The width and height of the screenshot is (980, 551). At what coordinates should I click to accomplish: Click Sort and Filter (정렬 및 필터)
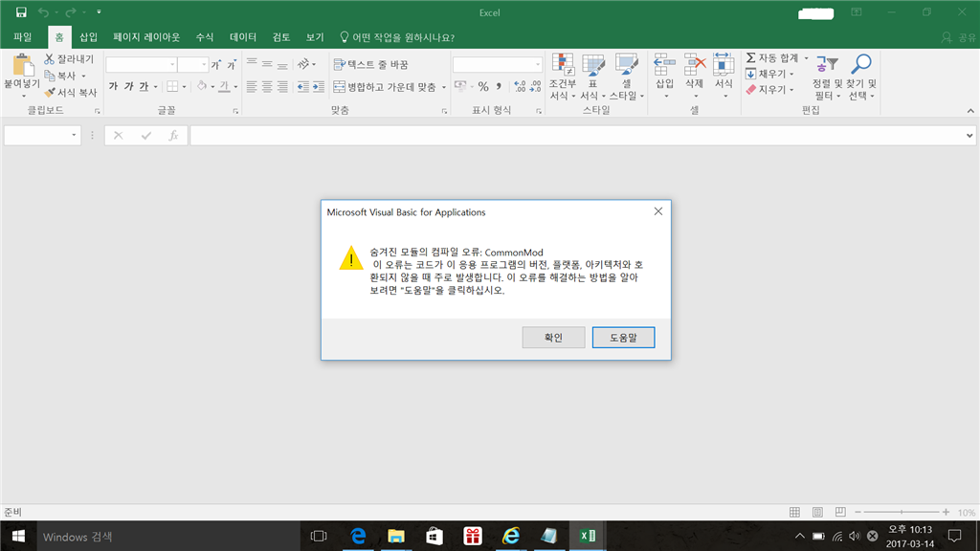[x=828, y=77]
